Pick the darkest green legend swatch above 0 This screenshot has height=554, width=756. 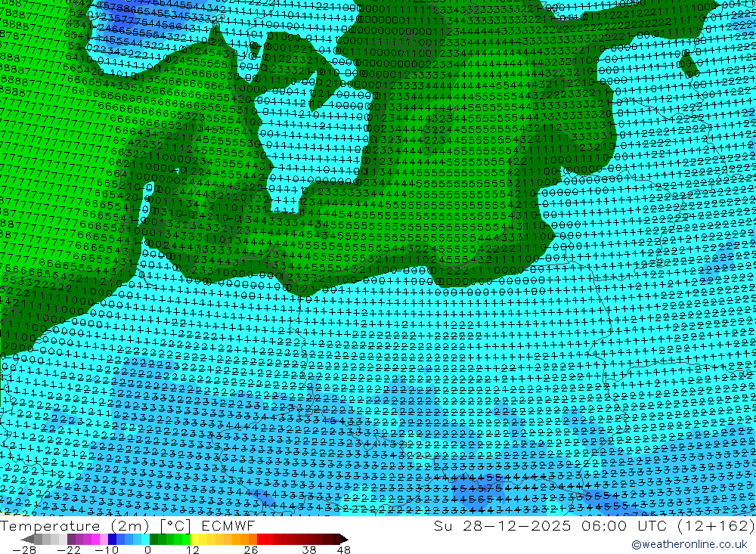153,540
